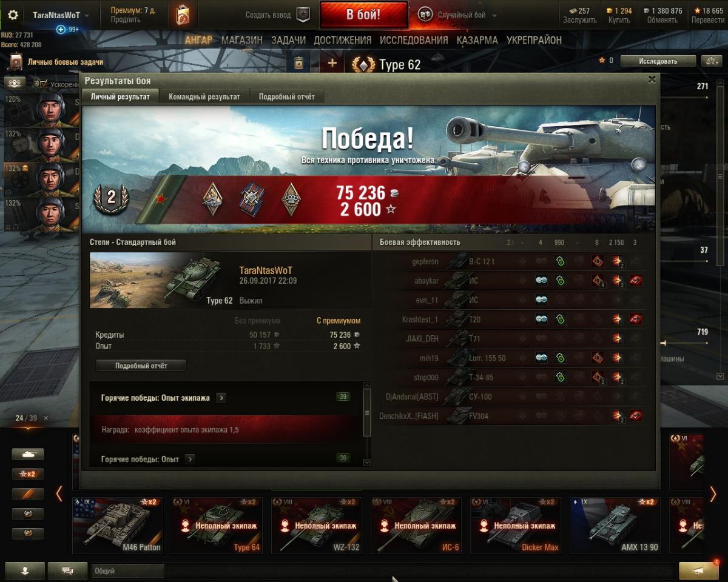Toggle the accelerated crew training checkbox
Viewport: 728px width, 582px height.
point(44,84)
